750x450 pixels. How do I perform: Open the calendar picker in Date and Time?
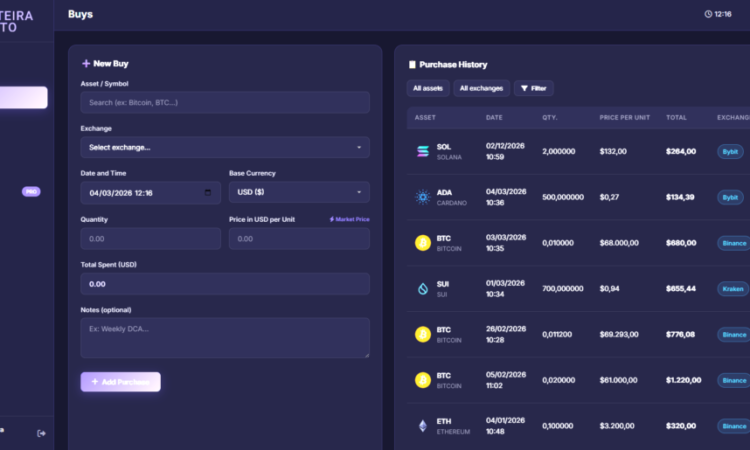pyautogui.click(x=208, y=193)
